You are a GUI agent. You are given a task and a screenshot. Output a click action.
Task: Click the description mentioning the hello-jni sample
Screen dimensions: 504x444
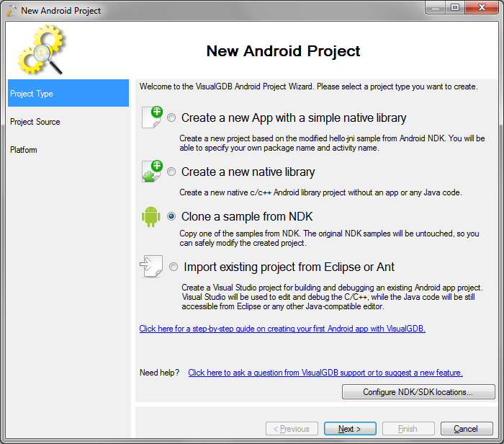coord(332,143)
